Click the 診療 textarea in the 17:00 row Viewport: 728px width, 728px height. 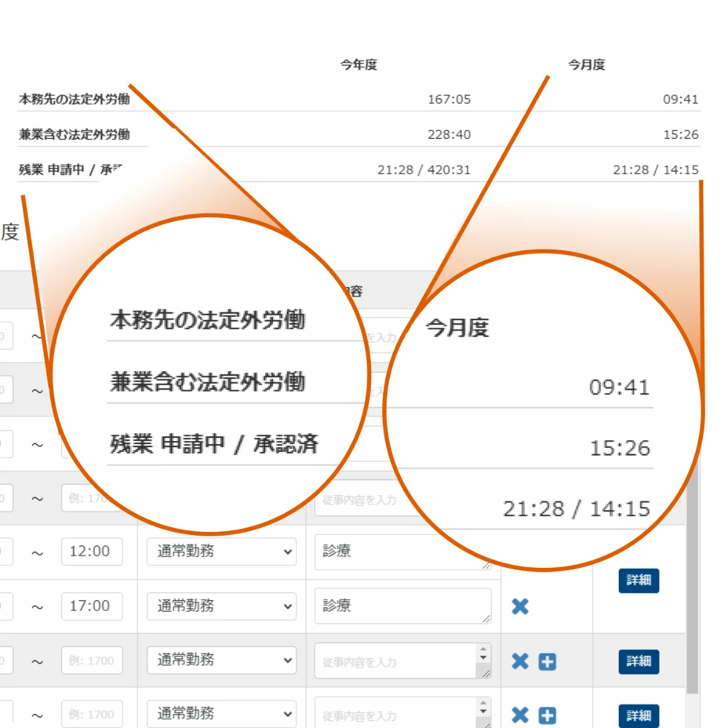(403, 605)
